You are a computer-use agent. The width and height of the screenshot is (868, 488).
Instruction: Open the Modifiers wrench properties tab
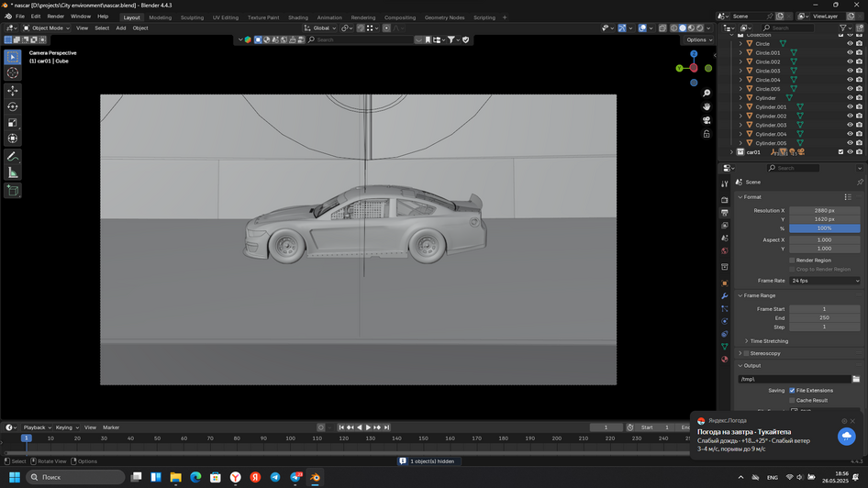pos(725,295)
